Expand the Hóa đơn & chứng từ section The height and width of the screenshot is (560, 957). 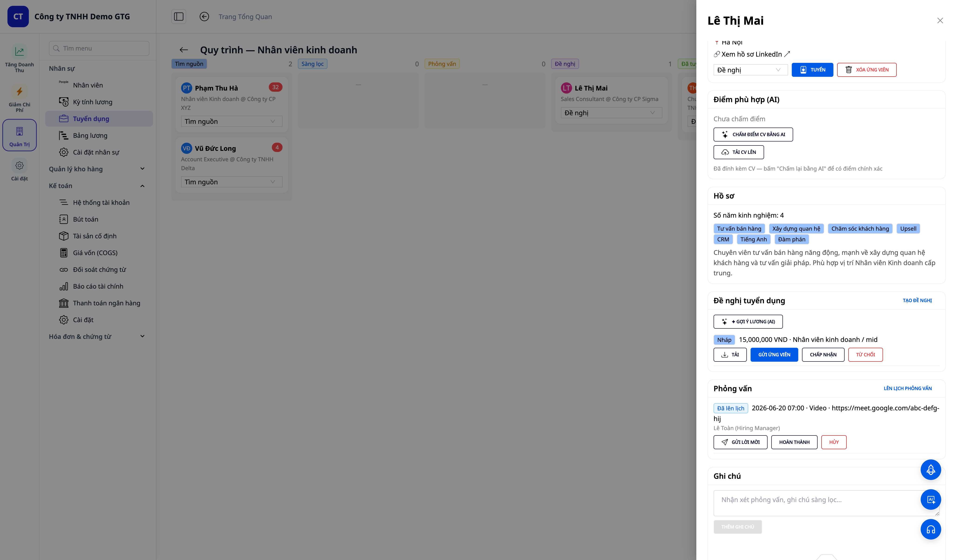tap(97, 336)
